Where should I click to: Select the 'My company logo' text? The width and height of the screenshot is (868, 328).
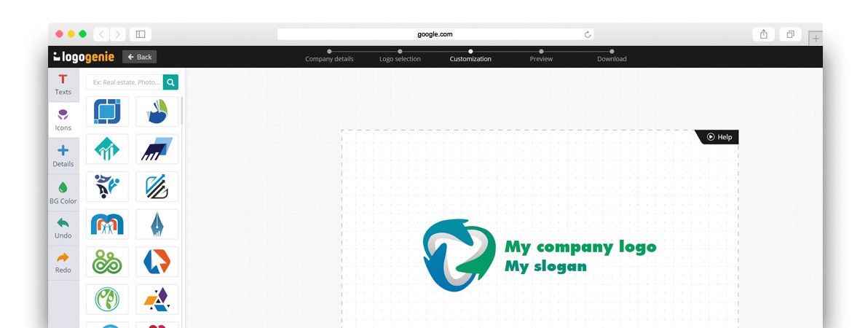[580, 246]
